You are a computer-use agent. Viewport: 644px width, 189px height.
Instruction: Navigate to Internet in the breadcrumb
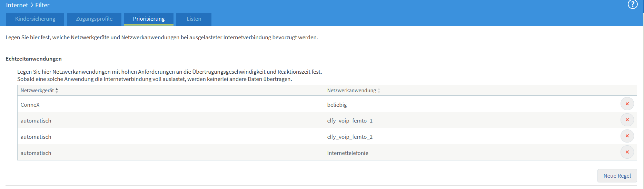(17, 5)
